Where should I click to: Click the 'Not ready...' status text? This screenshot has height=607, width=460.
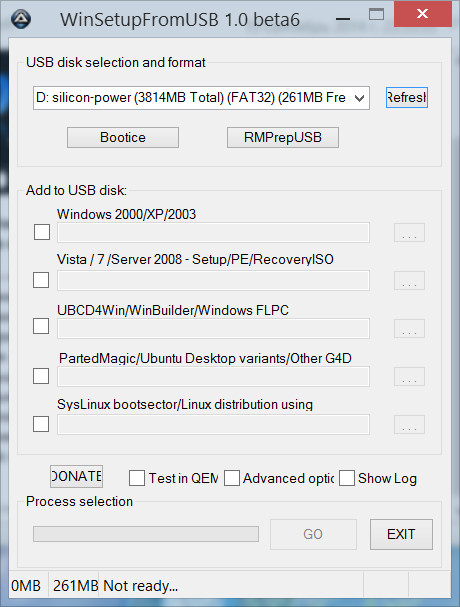click(141, 586)
